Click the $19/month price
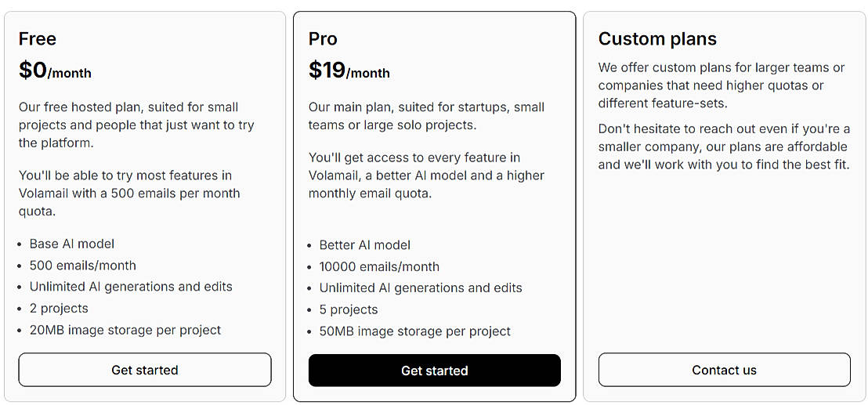The image size is (868, 405). click(x=349, y=71)
